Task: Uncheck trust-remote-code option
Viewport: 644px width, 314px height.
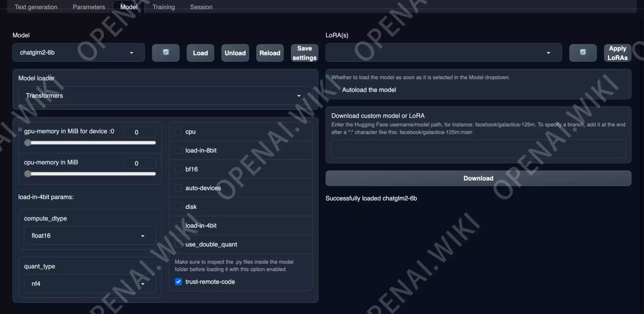Action: tap(178, 282)
